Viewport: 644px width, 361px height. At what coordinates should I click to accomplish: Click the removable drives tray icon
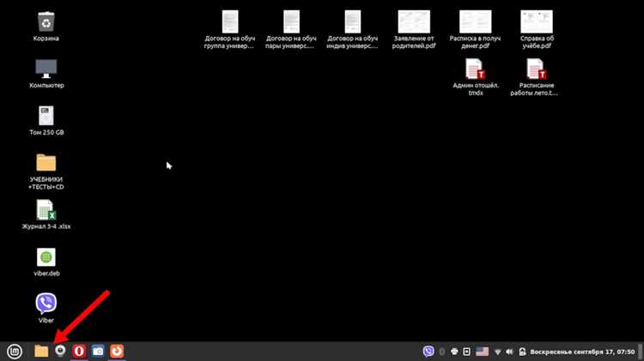point(466,352)
